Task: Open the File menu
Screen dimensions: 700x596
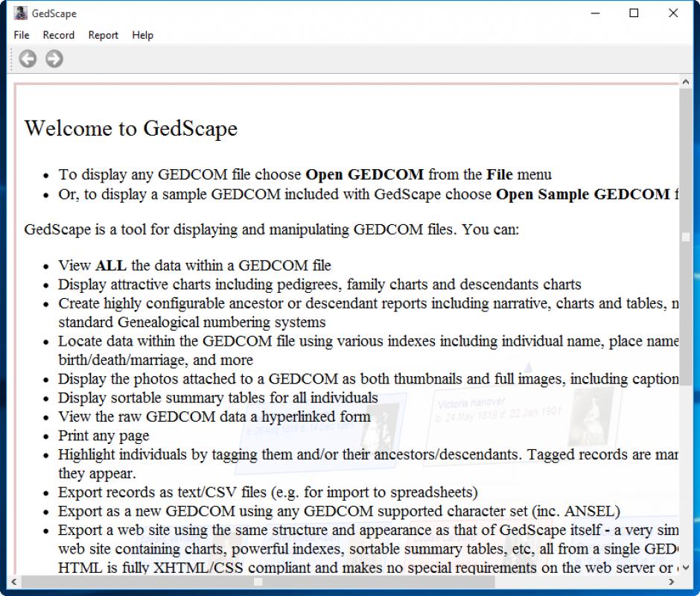Action: click(22, 35)
